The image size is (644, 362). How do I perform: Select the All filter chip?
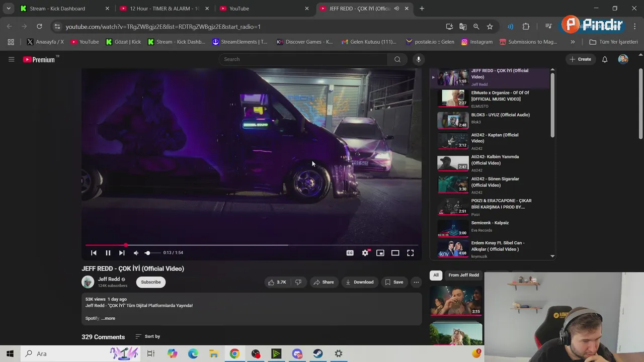(x=436, y=275)
